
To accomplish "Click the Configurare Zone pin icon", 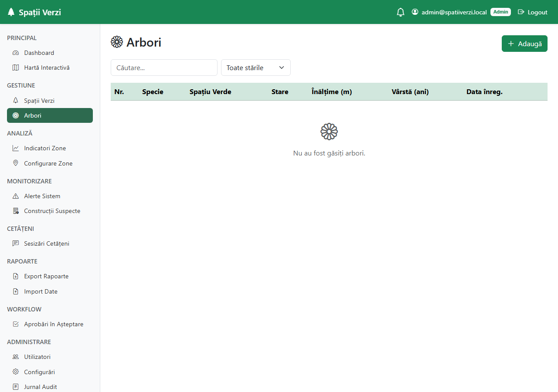I will (16, 163).
